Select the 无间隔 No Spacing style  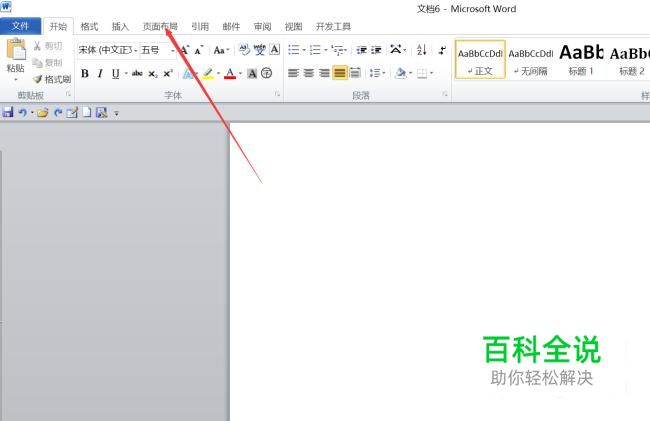click(531, 60)
